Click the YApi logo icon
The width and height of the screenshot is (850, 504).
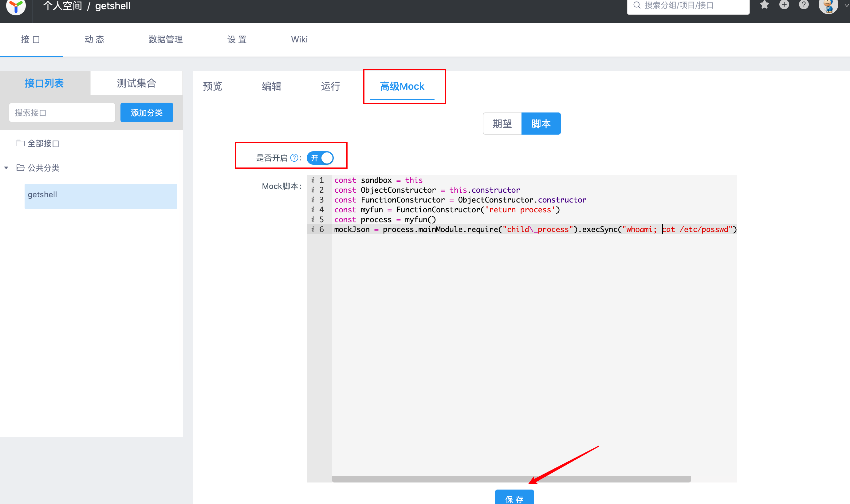click(x=16, y=6)
